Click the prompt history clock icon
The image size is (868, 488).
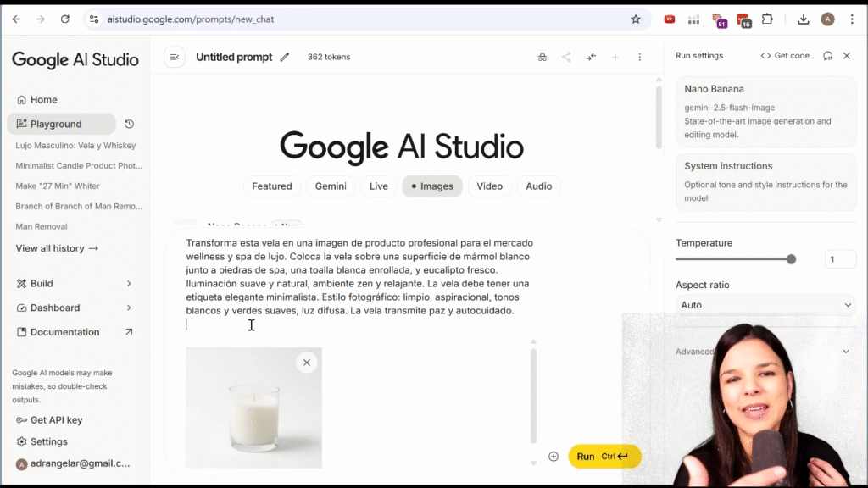pos(128,124)
